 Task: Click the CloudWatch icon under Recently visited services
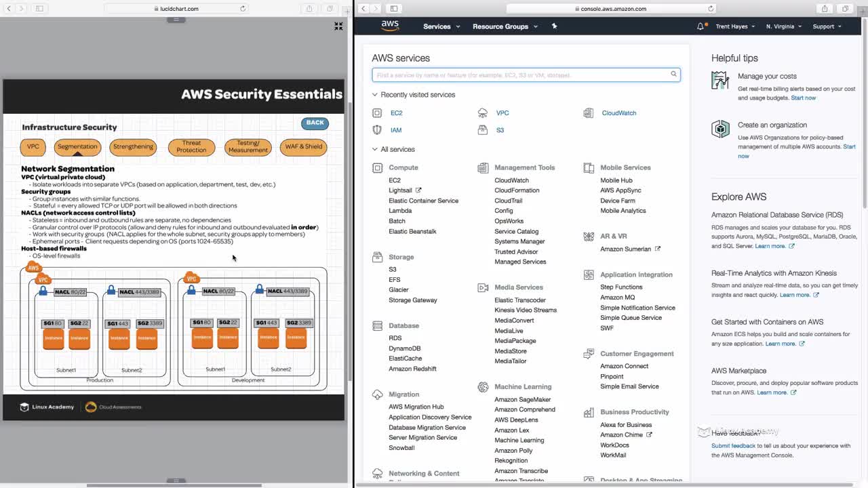point(589,113)
